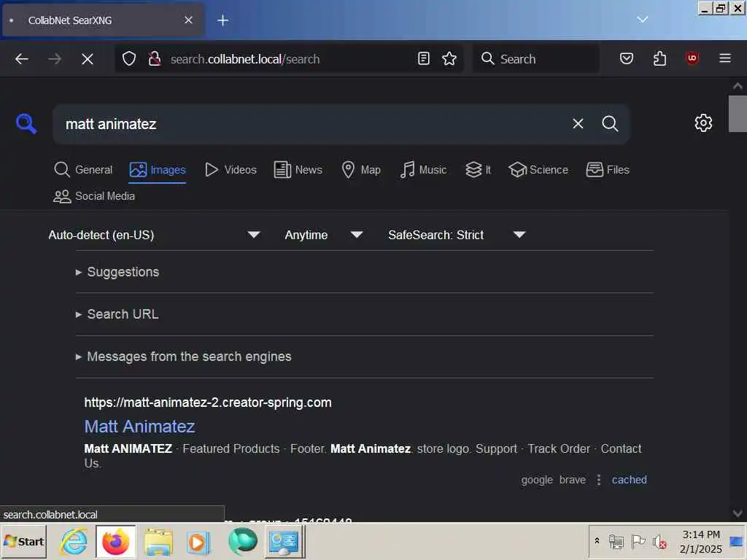The height and width of the screenshot is (560, 747).
Task: Focus the Firefox Search box
Action: click(536, 58)
